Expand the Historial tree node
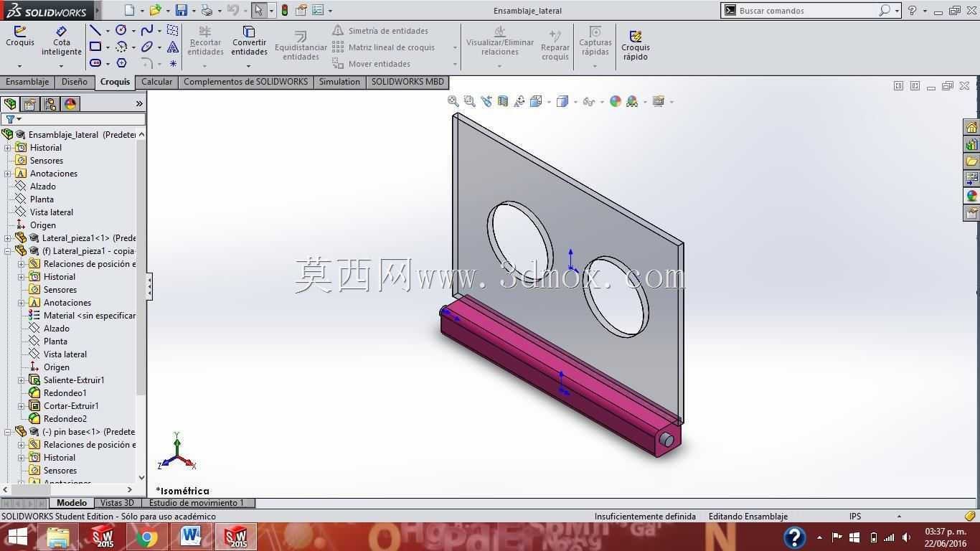The image size is (980, 551). 8,148
